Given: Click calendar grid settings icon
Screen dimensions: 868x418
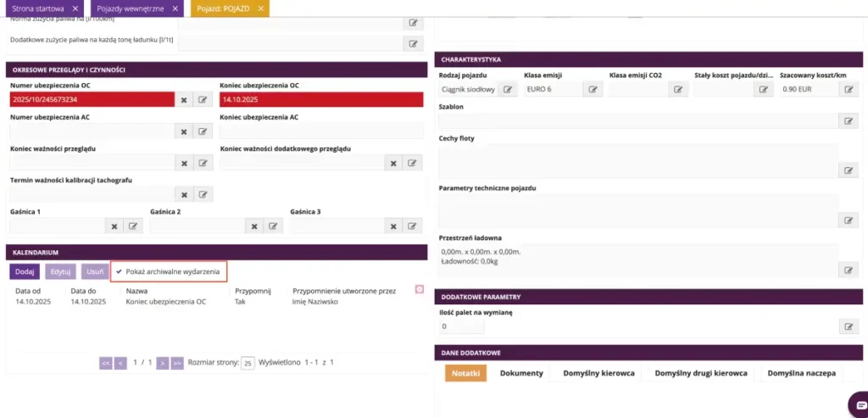Looking at the screenshot, I should 419,289.
